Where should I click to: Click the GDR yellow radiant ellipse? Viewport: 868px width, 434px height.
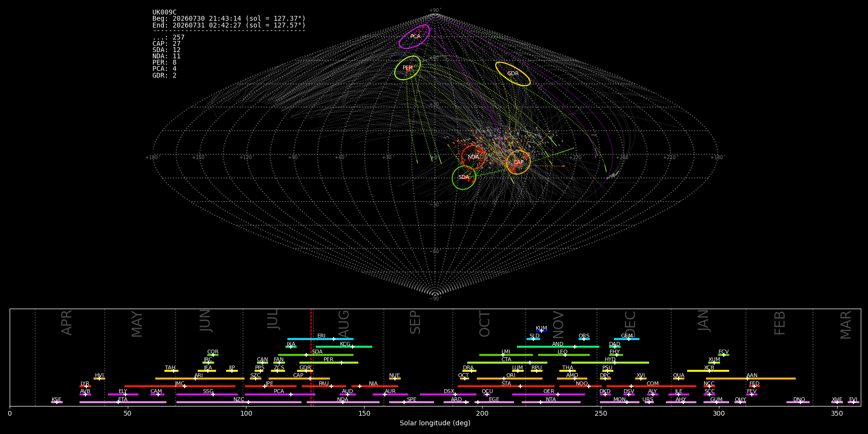point(513,74)
